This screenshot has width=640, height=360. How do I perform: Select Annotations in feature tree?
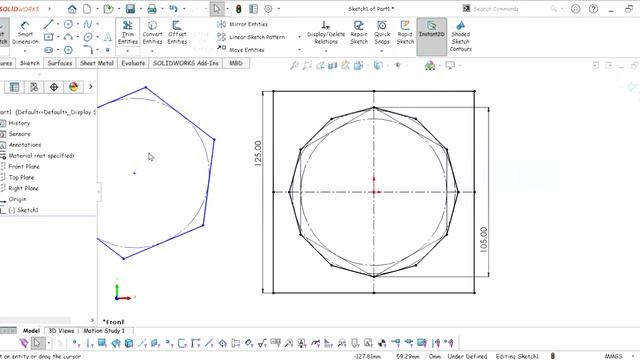click(x=25, y=145)
